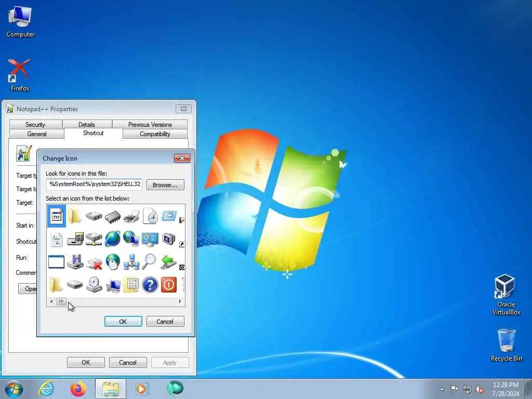The image size is (532, 399).
Task: Select the highlighted application document icon
Action: (57, 216)
